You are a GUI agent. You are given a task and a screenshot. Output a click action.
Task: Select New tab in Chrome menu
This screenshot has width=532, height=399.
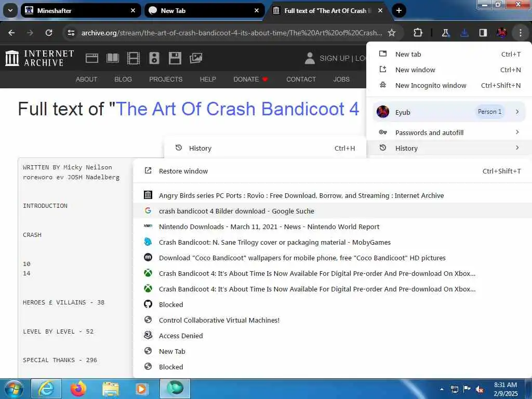coord(449,54)
